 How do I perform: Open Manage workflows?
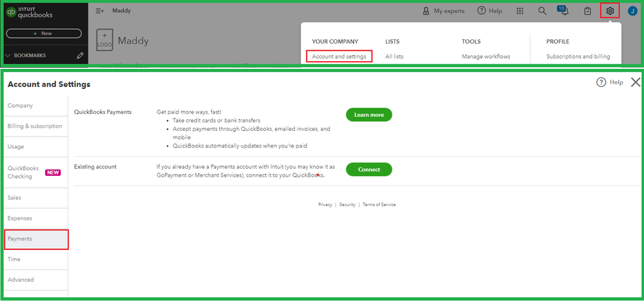pos(486,57)
